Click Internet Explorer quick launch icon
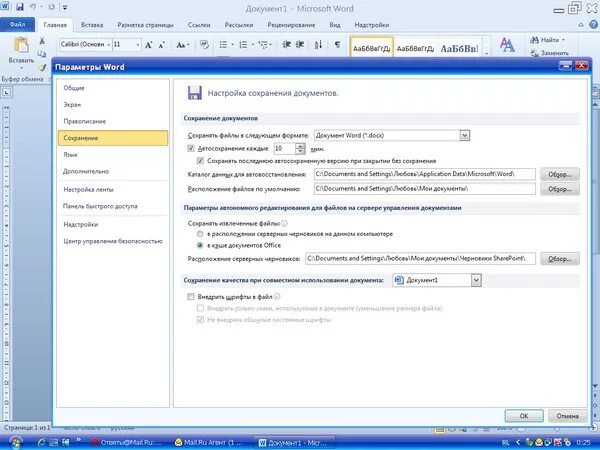 41,442
